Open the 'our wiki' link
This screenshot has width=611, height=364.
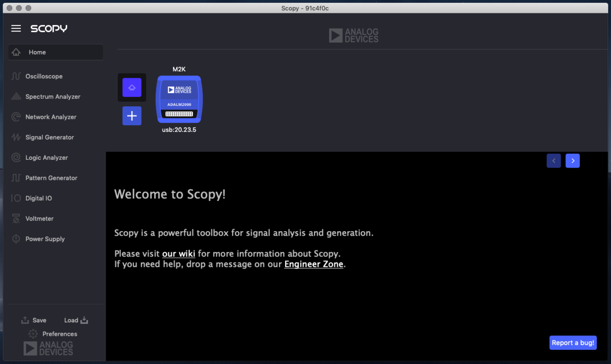coord(179,254)
